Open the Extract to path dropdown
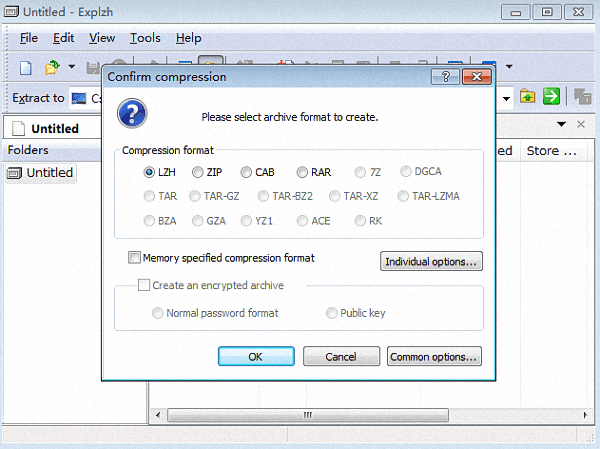600x449 pixels. click(x=507, y=97)
